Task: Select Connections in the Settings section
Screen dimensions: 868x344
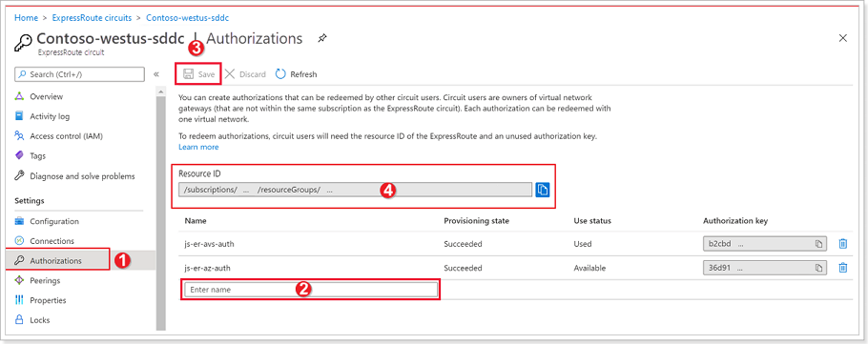Action: pos(52,241)
